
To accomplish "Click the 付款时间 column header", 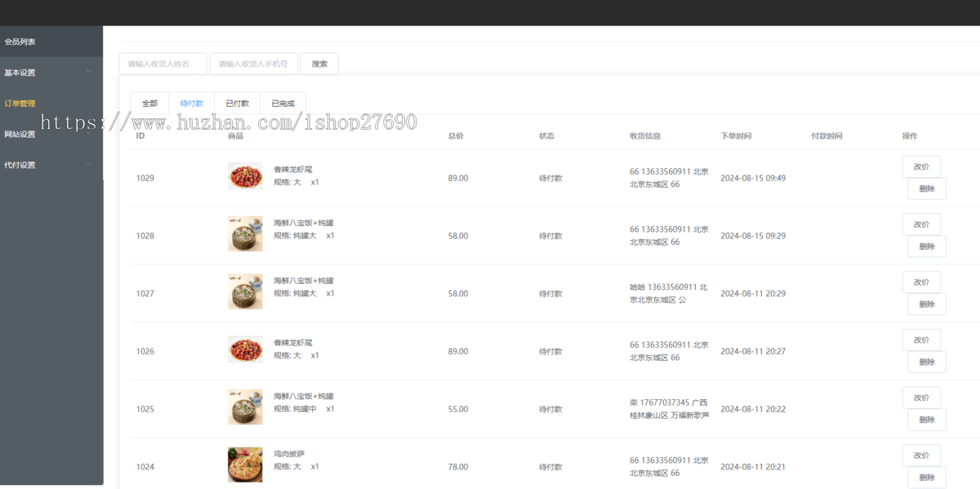I will tap(826, 136).
